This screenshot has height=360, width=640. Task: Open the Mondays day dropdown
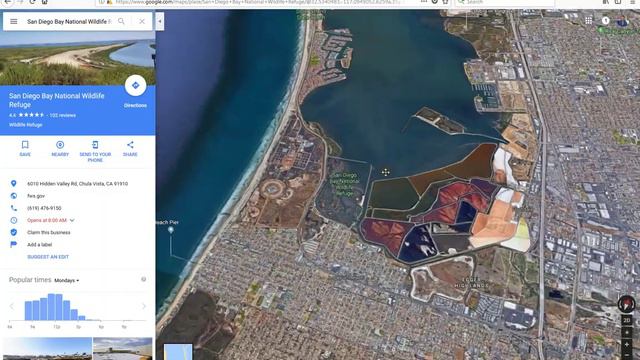[67, 280]
